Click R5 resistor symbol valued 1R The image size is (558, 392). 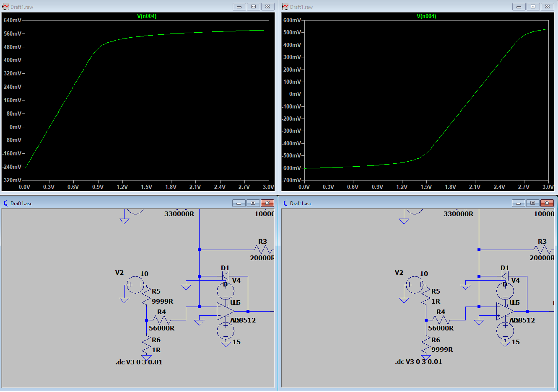pyautogui.click(x=426, y=297)
